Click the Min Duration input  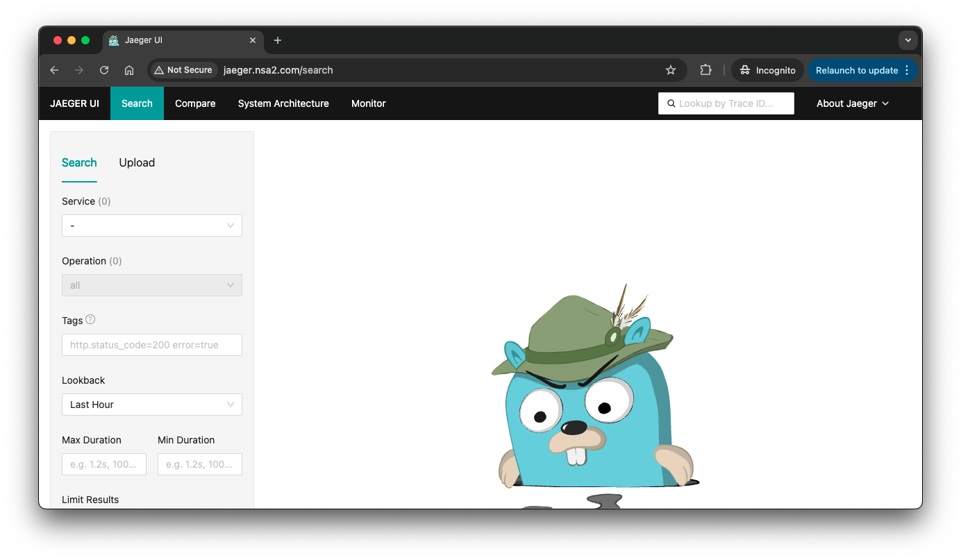point(200,464)
